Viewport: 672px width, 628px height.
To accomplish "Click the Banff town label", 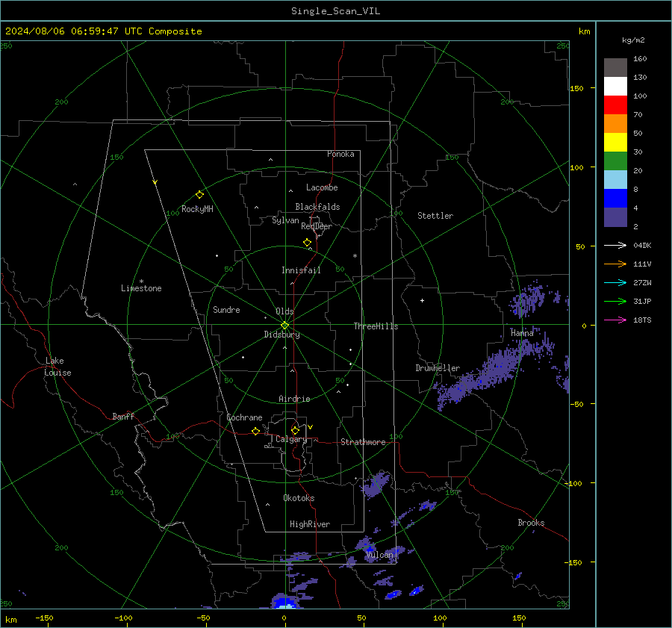I will 123,416.
